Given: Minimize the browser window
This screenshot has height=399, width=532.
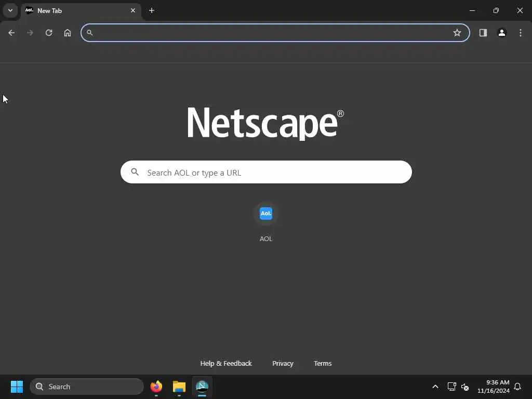Looking at the screenshot, I should 472,10.
